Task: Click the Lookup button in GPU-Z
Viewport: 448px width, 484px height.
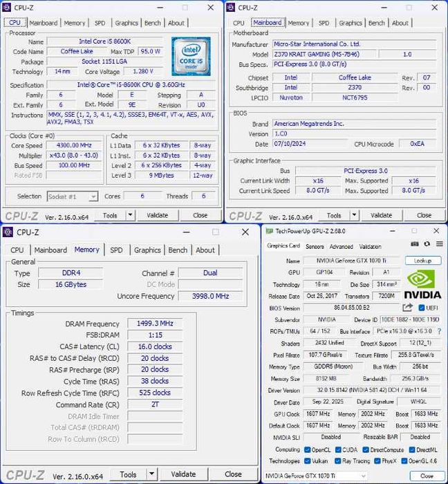Action: coord(423,261)
